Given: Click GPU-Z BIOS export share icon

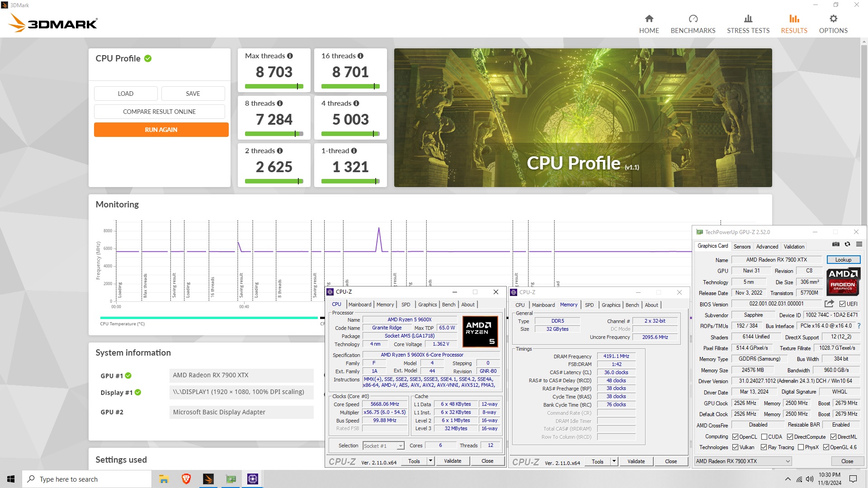Looking at the screenshot, I should [x=829, y=304].
